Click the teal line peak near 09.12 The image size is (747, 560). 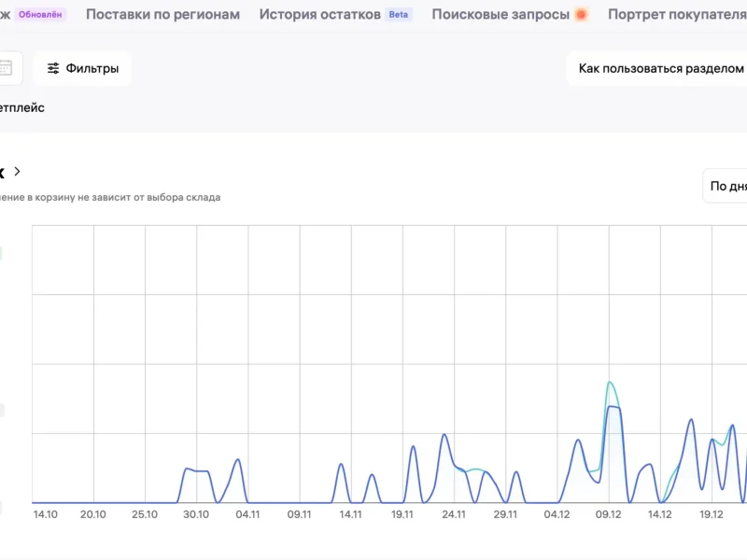[609, 383]
